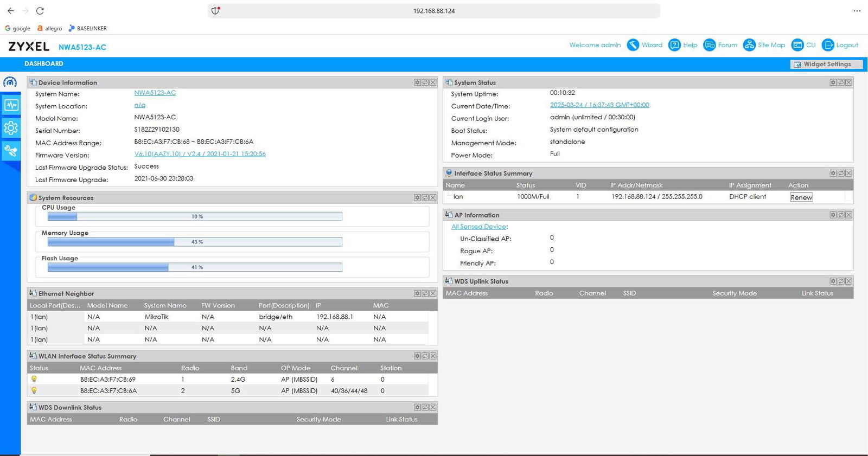Reload the browser page
868x456 pixels.
pyautogui.click(x=40, y=11)
